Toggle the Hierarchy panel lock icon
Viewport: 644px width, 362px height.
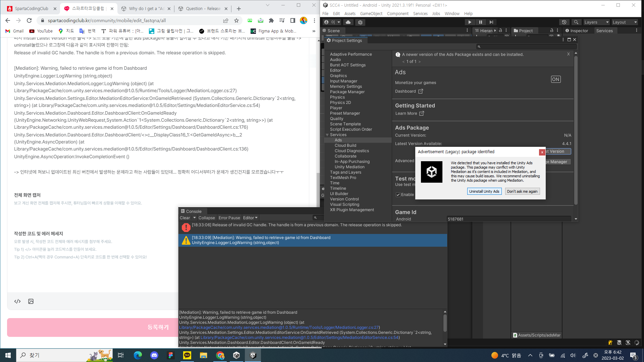[x=500, y=31]
